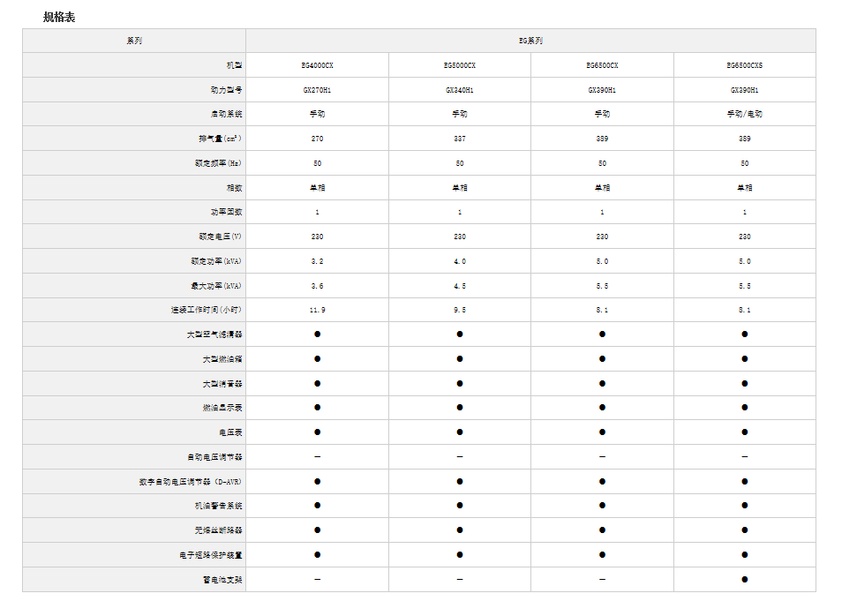
Task: Click 单相 under EG6500CXS
Action: click(x=744, y=188)
